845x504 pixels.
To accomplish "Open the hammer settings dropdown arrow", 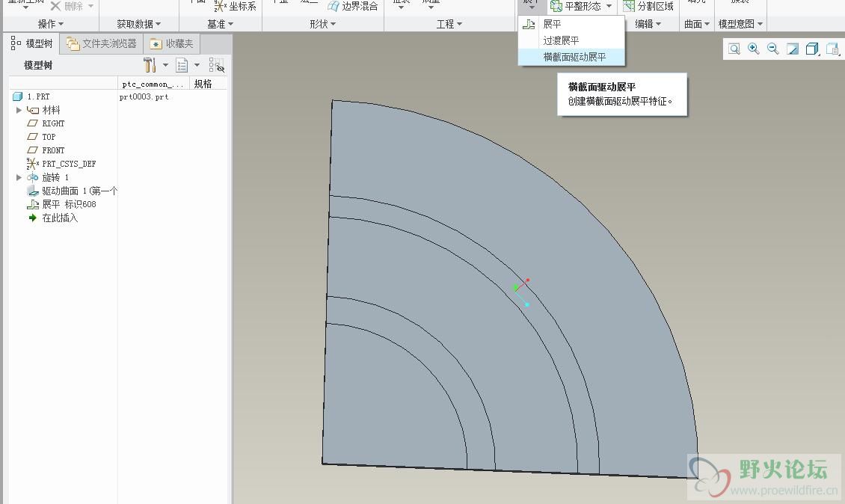I will click(x=165, y=65).
